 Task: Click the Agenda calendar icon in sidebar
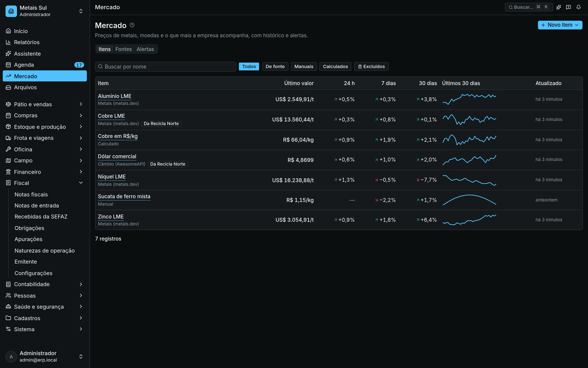pyautogui.click(x=8, y=65)
